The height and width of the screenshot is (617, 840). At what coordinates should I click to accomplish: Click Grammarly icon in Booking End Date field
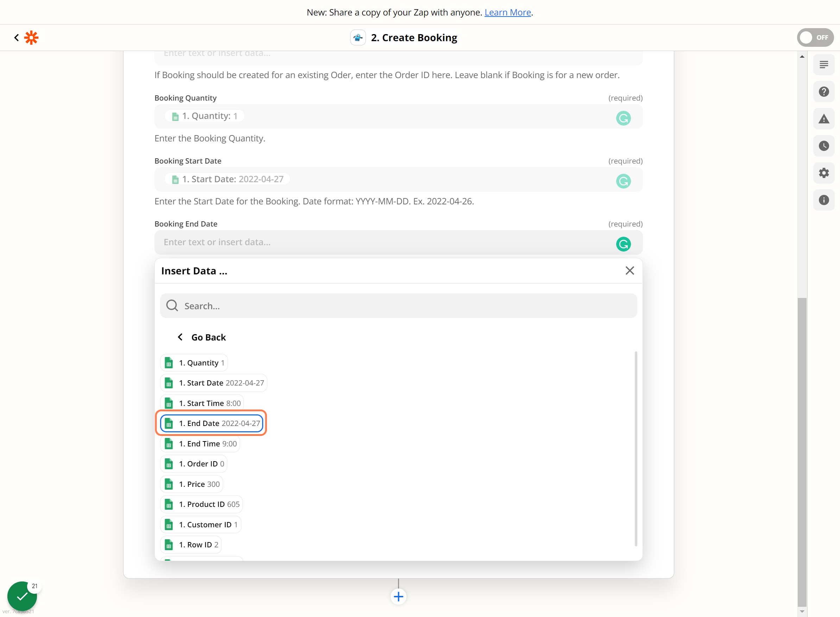tap(623, 244)
